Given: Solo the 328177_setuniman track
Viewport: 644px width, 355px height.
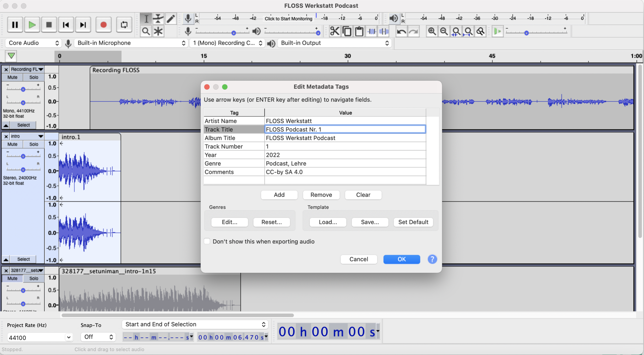Looking at the screenshot, I should [34, 278].
